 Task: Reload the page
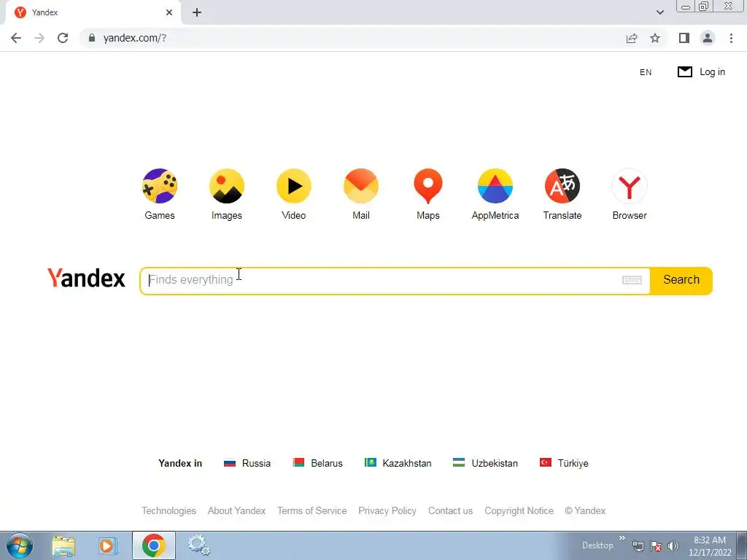(63, 38)
